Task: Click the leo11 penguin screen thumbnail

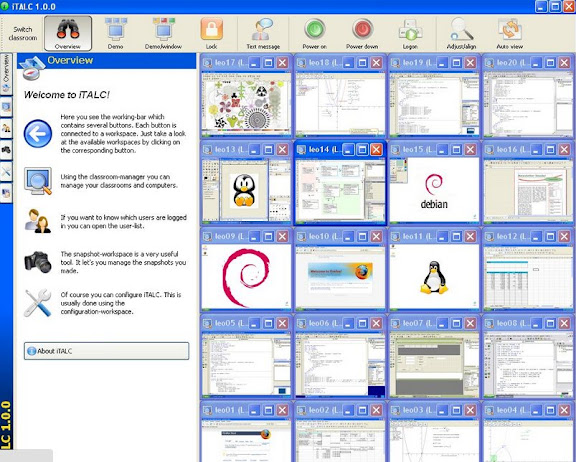Action: click(x=434, y=277)
